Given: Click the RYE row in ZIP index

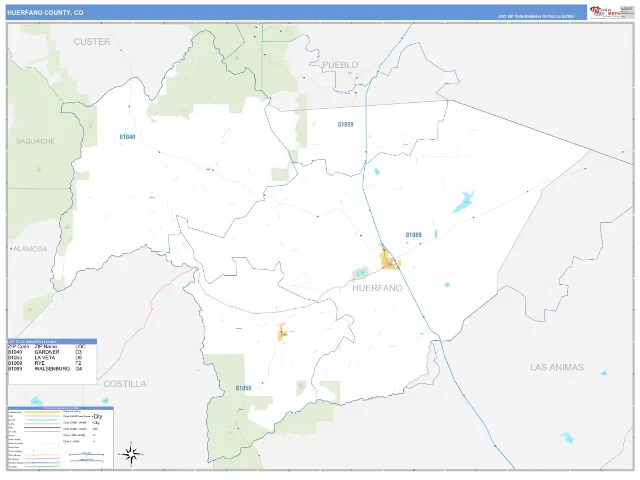Looking at the screenshot, I should pos(45,363).
